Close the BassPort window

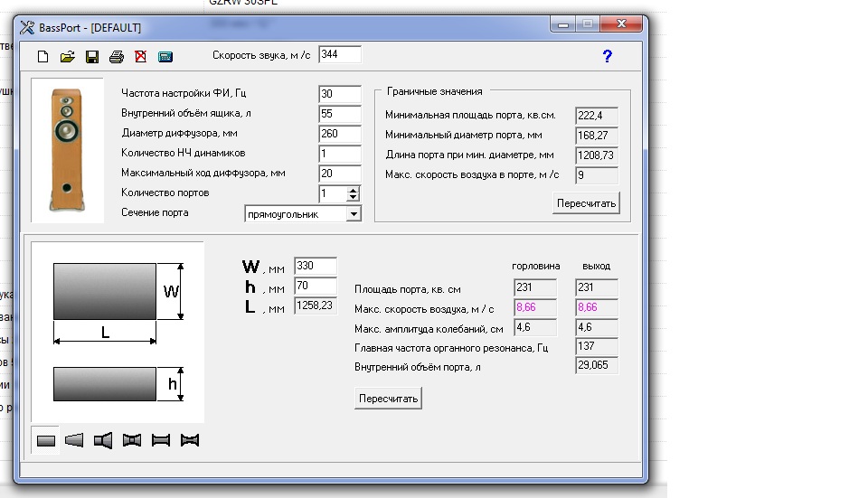click(622, 23)
